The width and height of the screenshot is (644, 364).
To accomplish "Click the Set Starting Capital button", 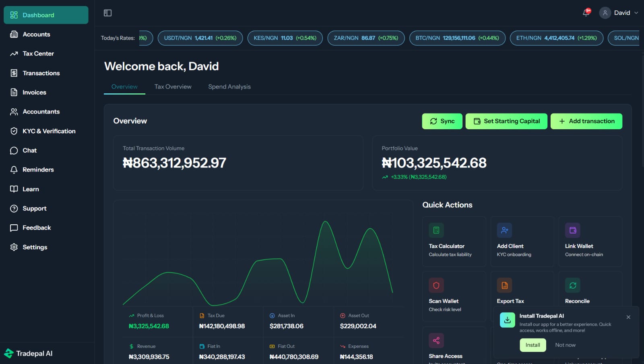I will 506,121.
